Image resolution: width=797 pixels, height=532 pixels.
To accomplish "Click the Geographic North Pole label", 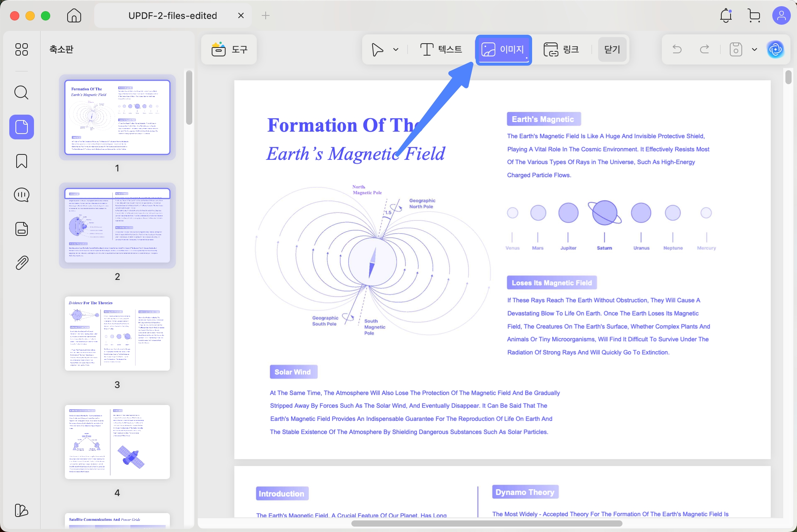I will 422,203.
